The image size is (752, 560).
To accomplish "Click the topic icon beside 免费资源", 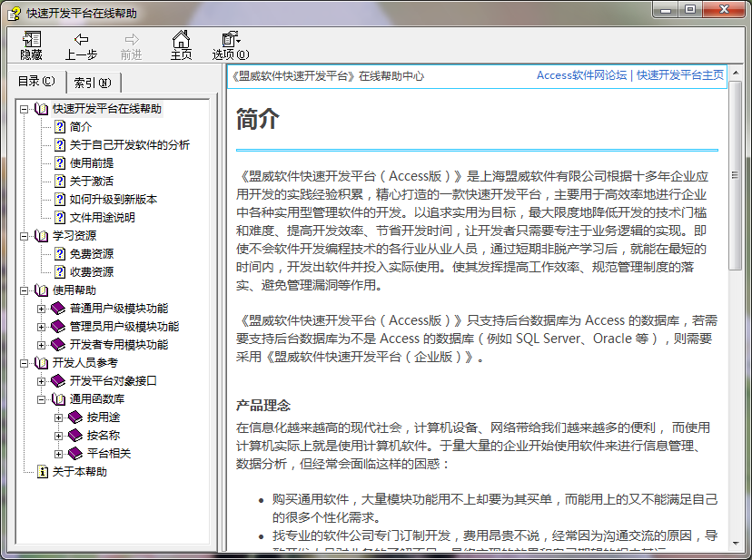I will coord(59,254).
